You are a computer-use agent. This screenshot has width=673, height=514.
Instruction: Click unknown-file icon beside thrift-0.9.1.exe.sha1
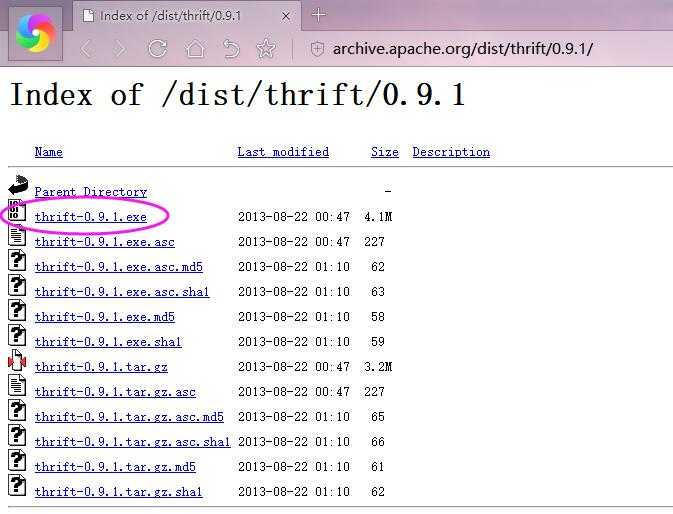pos(17,335)
